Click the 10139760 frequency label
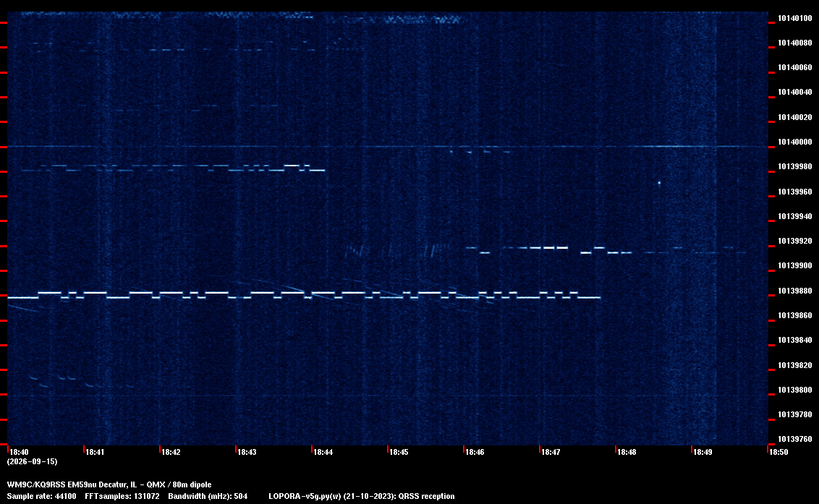Image resolution: width=819 pixels, height=504 pixels. pyautogui.click(x=795, y=439)
